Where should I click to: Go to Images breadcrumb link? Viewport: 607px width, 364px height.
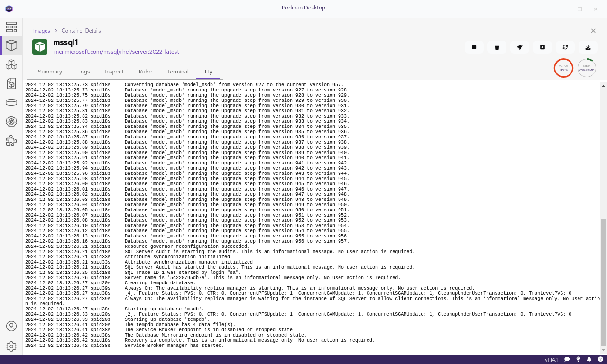tap(41, 31)
